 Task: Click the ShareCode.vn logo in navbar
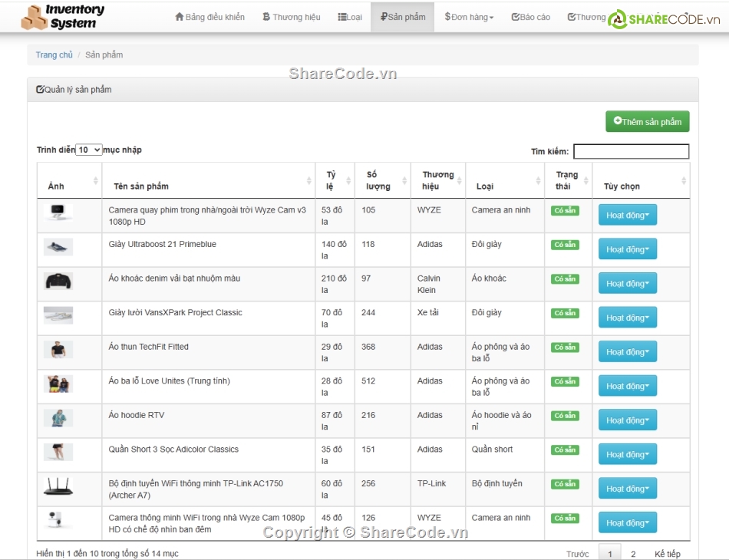[664, 19]
